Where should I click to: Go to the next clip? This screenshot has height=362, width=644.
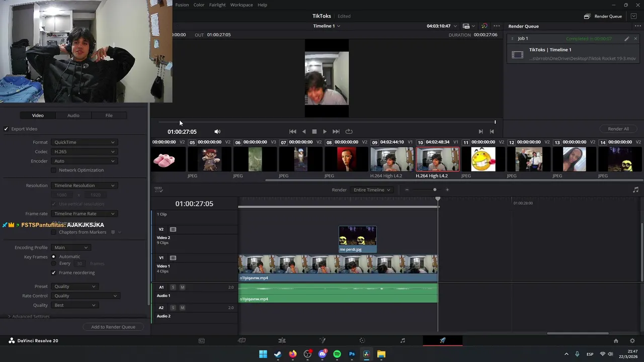pos(480,131)
